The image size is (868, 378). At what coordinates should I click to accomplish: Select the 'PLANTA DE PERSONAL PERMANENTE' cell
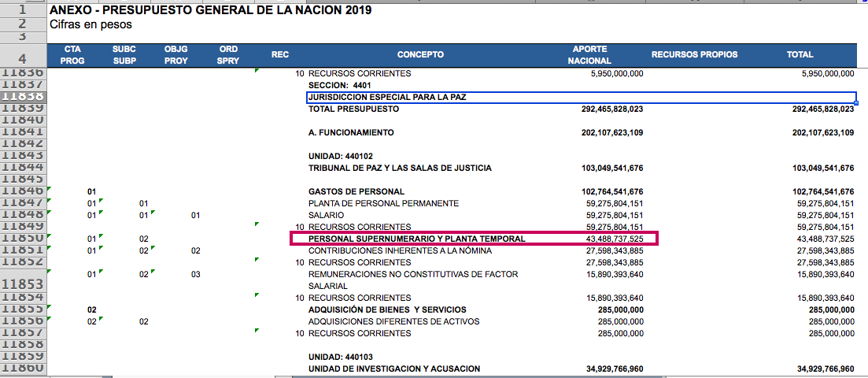(383, 203)
